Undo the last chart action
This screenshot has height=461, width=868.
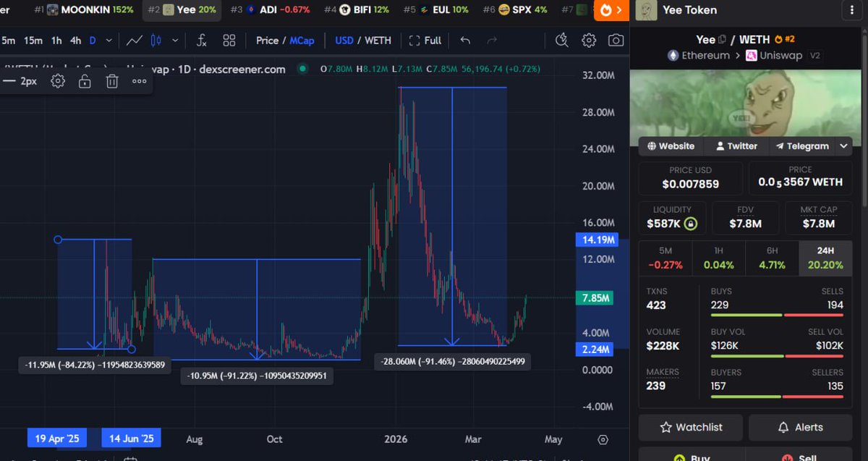(x=465, y=41)
